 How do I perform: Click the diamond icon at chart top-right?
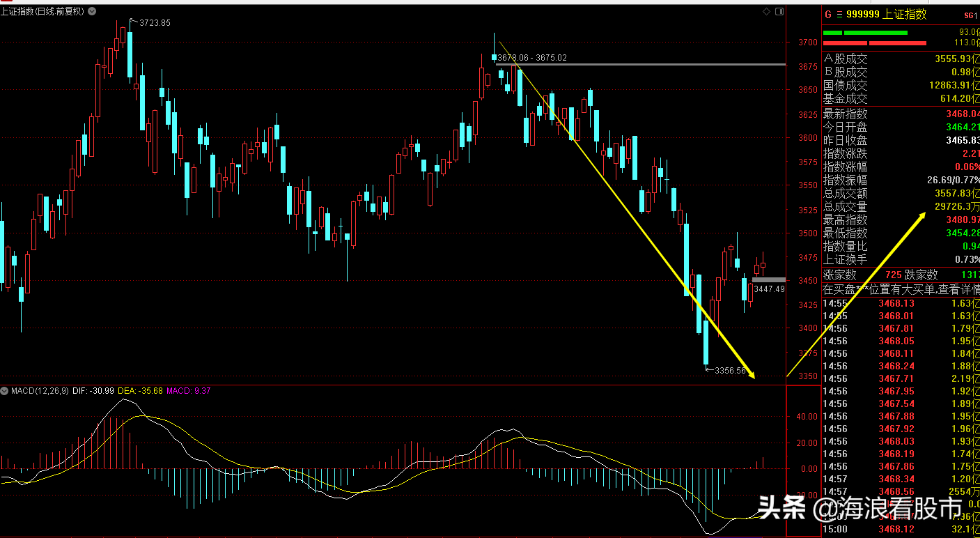pos(766,11)
